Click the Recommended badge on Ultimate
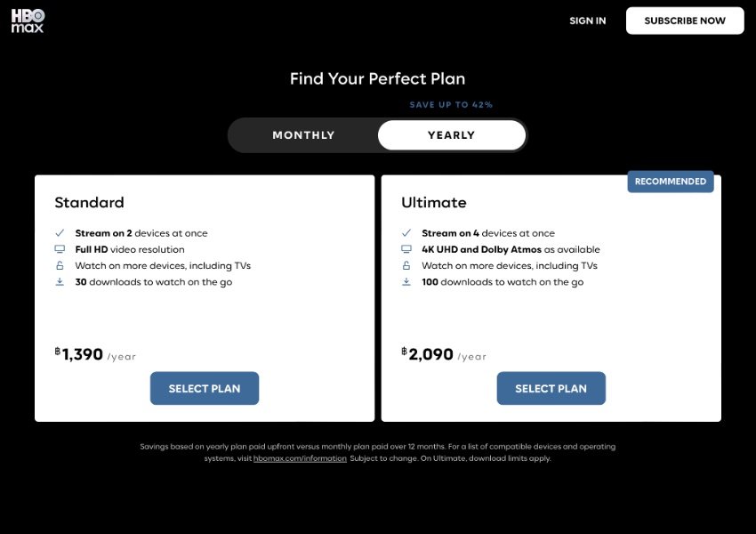The height and width of the screenshot is (534, 756). (671, 182)
